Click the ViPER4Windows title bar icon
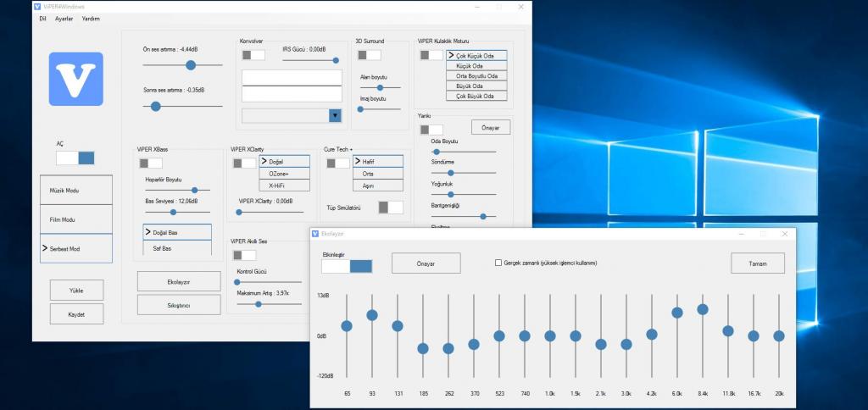Viewport: 868px width, 410px height. point(37,7)
